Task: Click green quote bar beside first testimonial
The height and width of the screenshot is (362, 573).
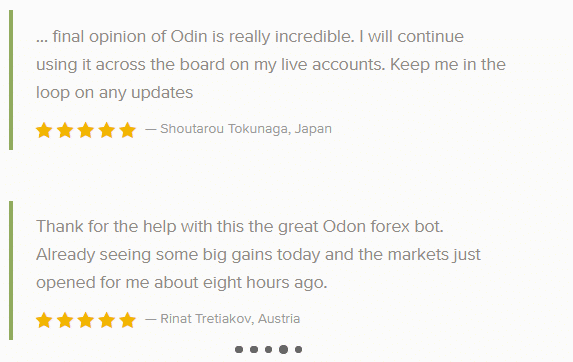Action: pyautogui.click(x=11, y=80)
